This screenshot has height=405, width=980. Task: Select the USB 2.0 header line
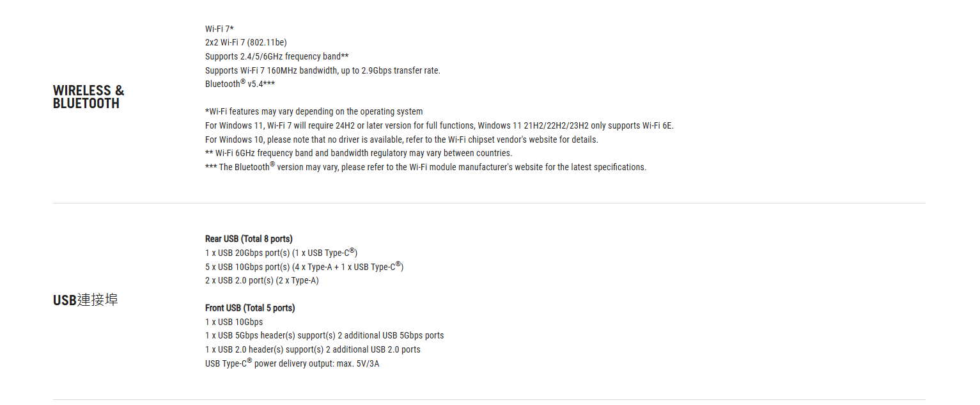(x=313, y=349)
